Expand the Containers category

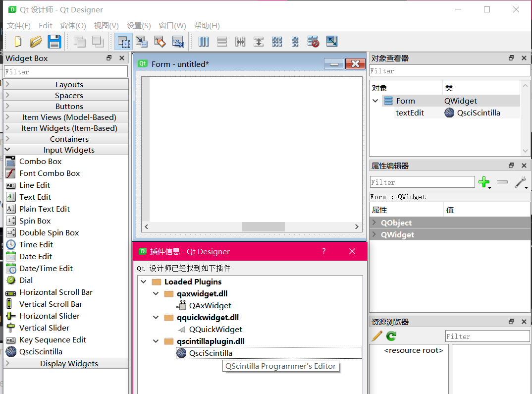pos(66,139)
